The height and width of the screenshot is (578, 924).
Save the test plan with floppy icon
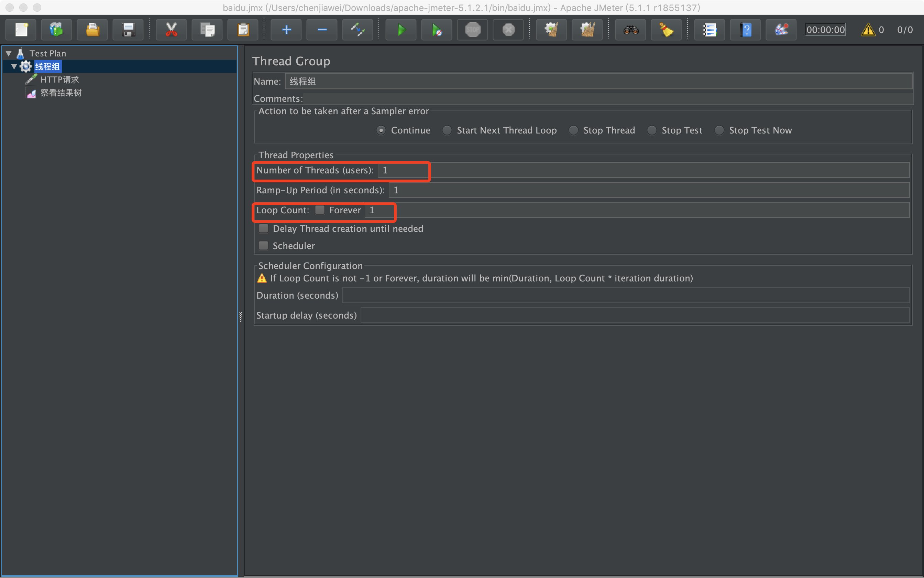point(128,30)
